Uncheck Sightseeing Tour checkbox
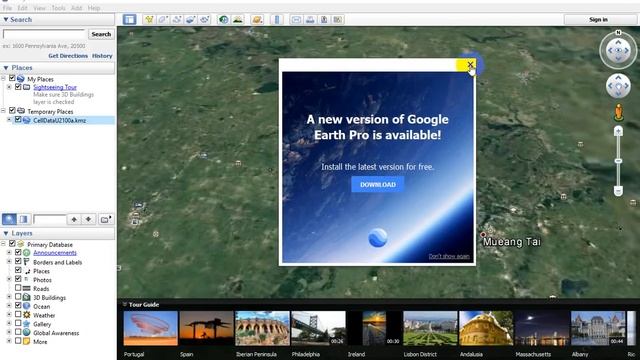This screenshot has height=360, width=640. (x=18, y=87)
